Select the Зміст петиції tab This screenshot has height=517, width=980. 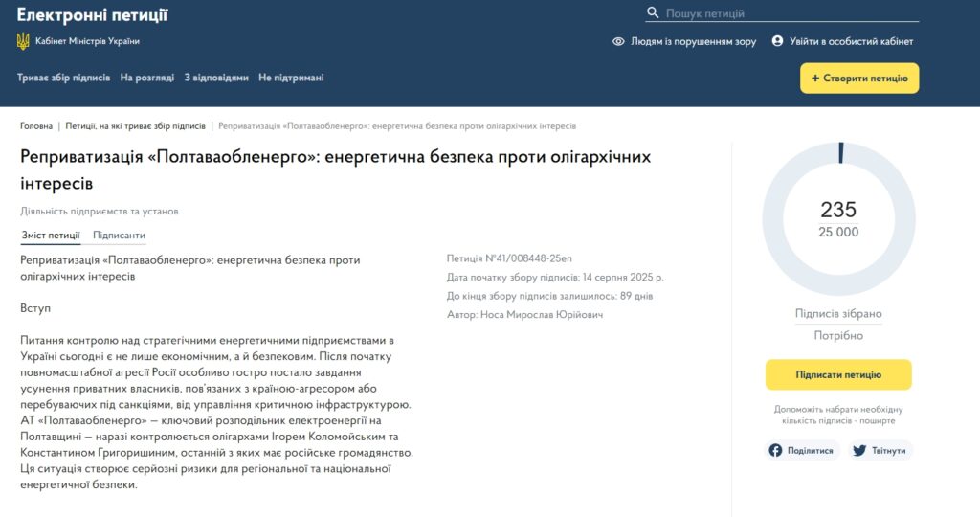[x=51, y=236]
